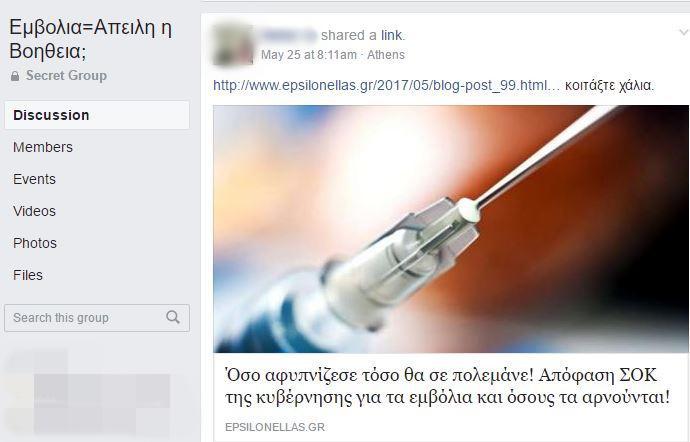Open the epsilonellas.gr blog post URL

click(386, 85)
